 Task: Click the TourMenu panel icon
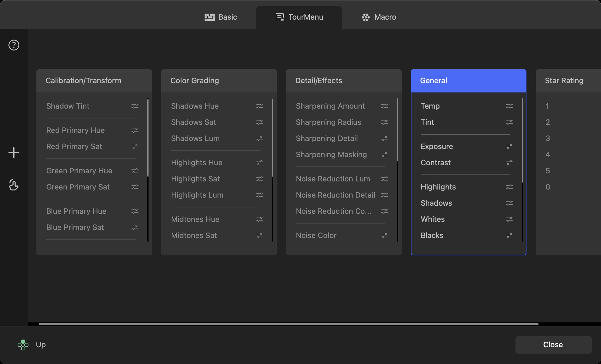279,17
